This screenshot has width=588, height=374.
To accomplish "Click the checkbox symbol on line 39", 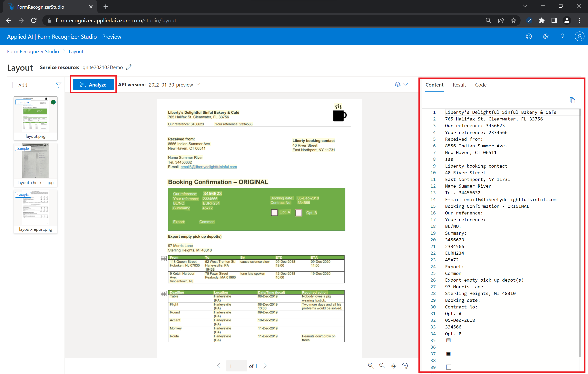I will coord(448,367).
